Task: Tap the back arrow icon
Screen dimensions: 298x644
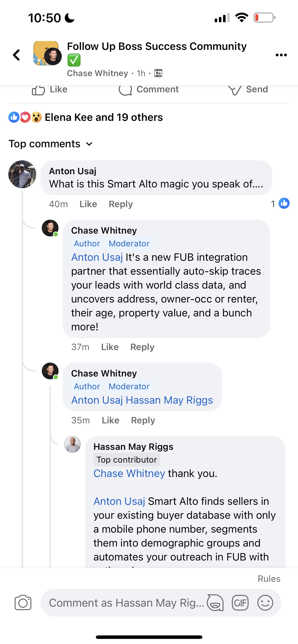Action: coord(16,55)
